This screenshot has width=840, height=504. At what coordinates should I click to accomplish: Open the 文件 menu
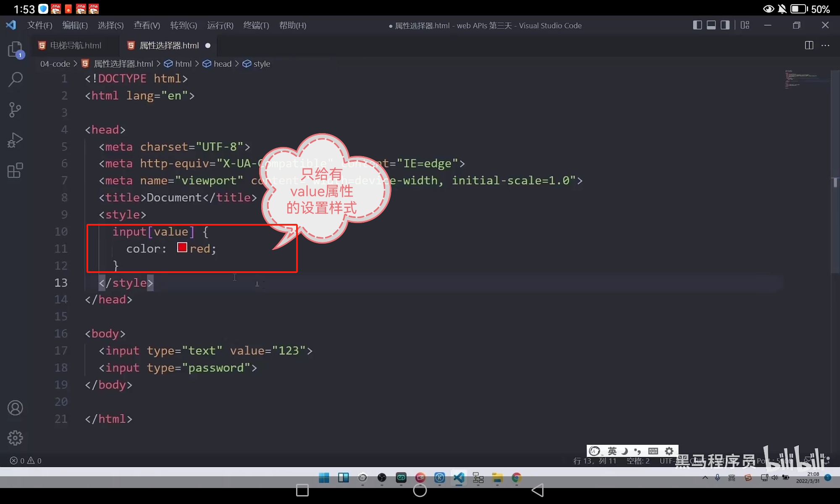[x=40, y=25]
